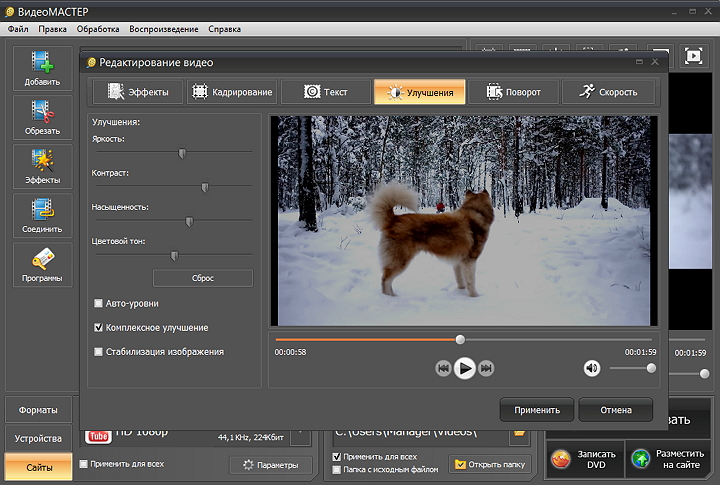Click the dog video preview frame
The height and width of the screenshot is (485, 720).
point(464,220)
